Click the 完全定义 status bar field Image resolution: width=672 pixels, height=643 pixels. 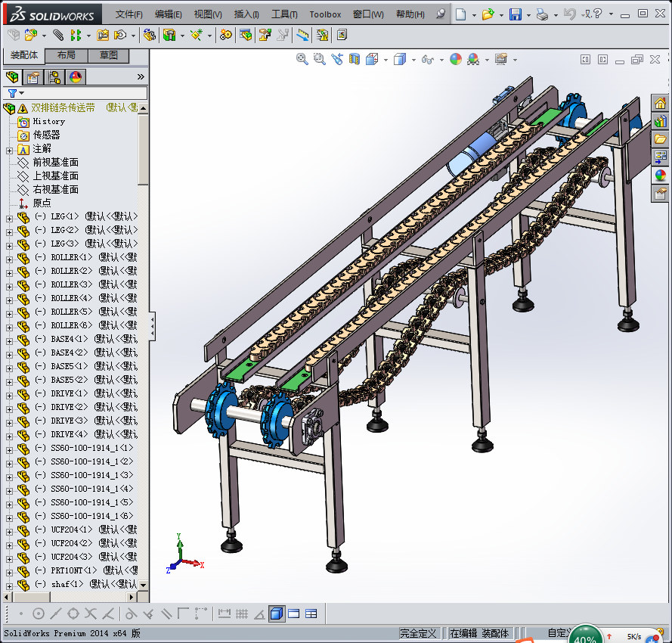(x=418, y=633)
